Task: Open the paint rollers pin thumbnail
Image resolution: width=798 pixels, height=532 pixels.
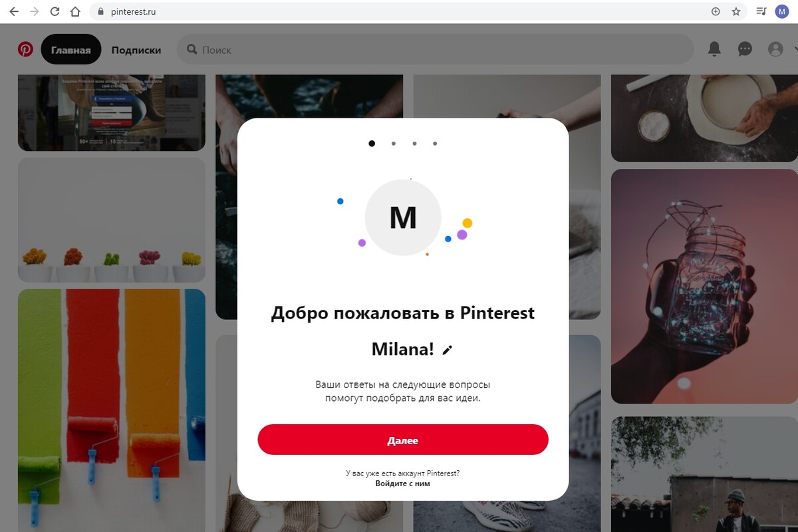Action: tap(112, 410)
